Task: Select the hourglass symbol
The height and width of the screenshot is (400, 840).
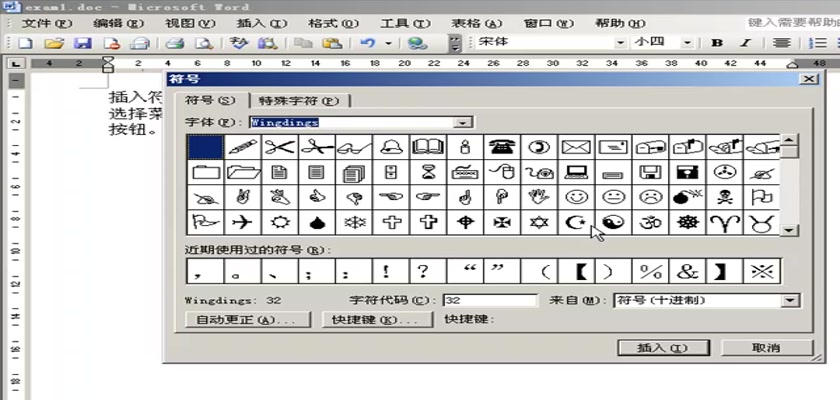Action: 428,172
